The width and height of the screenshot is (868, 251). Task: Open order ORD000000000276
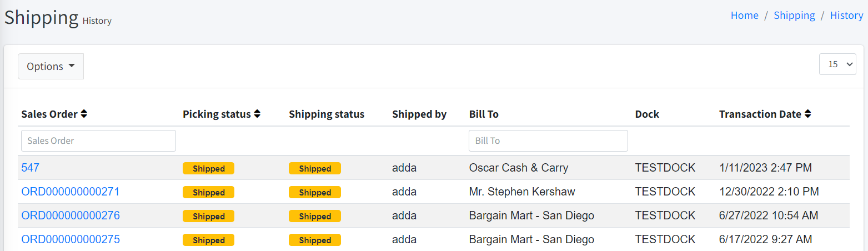(71, 215)
